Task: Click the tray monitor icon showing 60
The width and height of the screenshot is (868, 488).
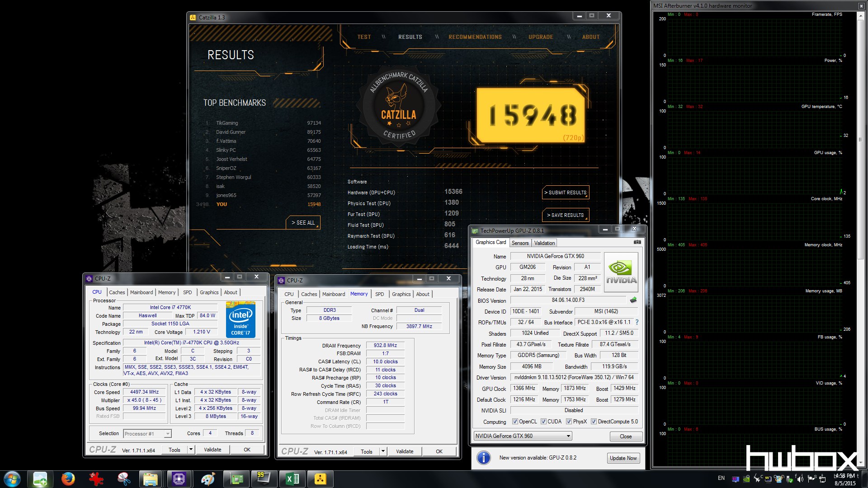Action: tap(736, 479)
